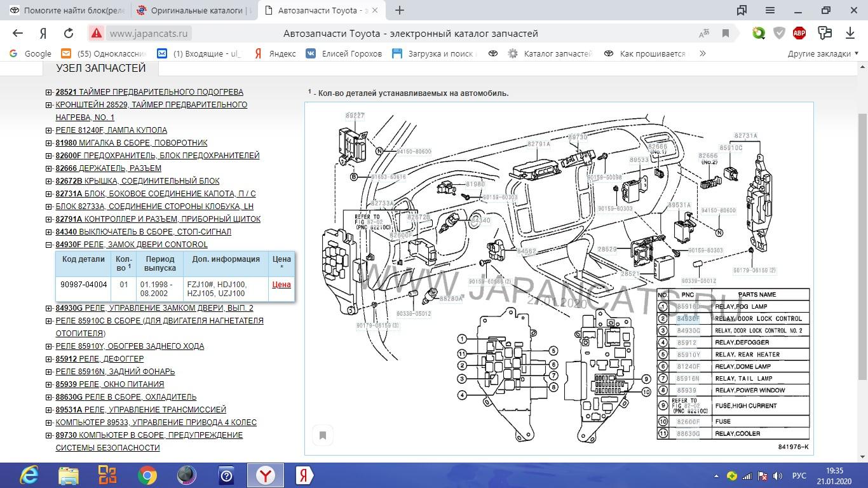Viewport: 868px width, 488px height.
Task: Open the volume icon in system tray
Action: [x=776, y=476]
